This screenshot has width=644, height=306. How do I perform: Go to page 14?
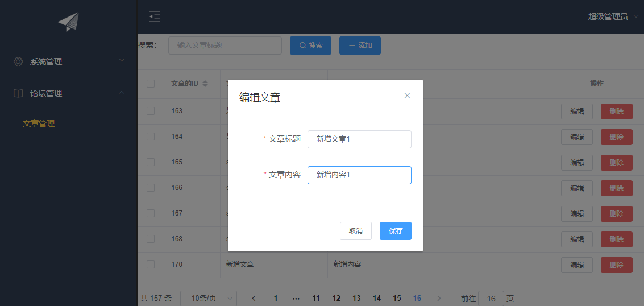pyautogui.click(x=377, y=299)
